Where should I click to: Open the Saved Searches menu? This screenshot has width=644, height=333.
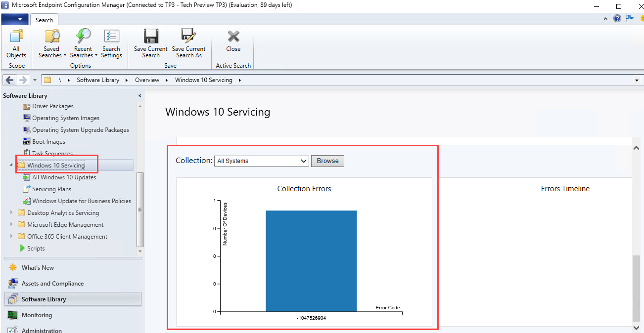point(51,44)
